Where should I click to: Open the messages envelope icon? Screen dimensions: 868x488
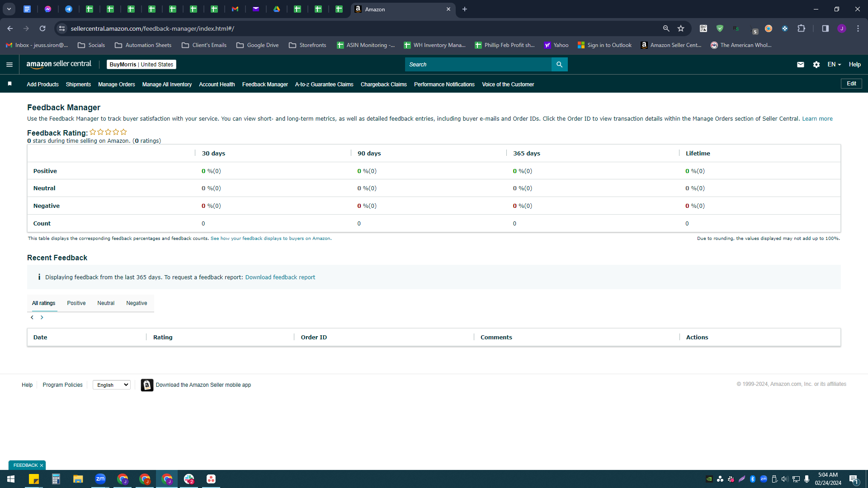(800, 65)
